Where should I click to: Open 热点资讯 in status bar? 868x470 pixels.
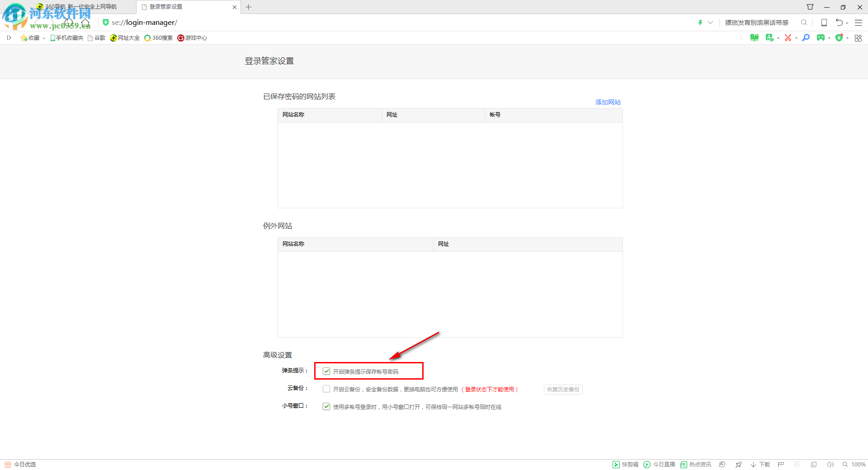pos(696,465)
